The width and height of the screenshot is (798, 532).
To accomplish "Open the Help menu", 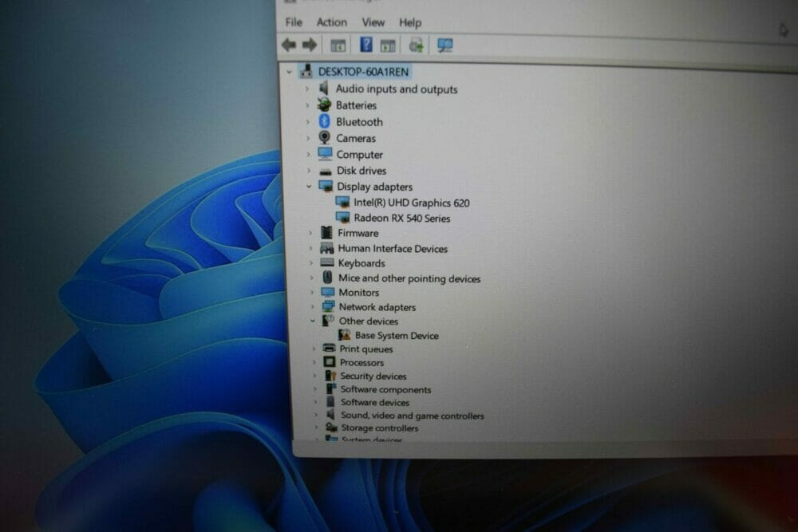I will click(409, 23).
